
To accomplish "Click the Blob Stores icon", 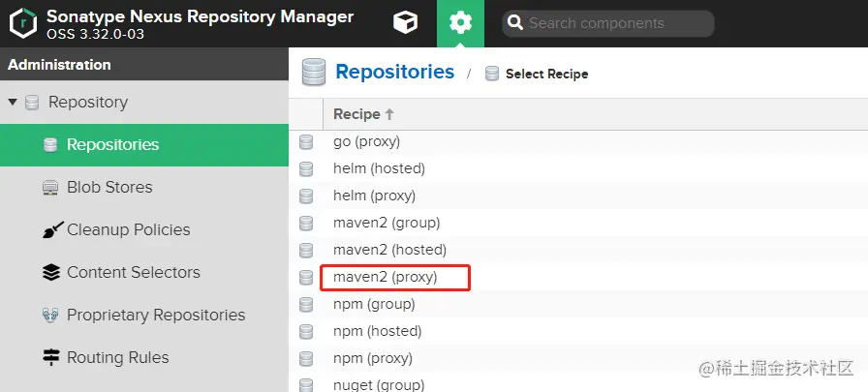I will tap(50, 188).
